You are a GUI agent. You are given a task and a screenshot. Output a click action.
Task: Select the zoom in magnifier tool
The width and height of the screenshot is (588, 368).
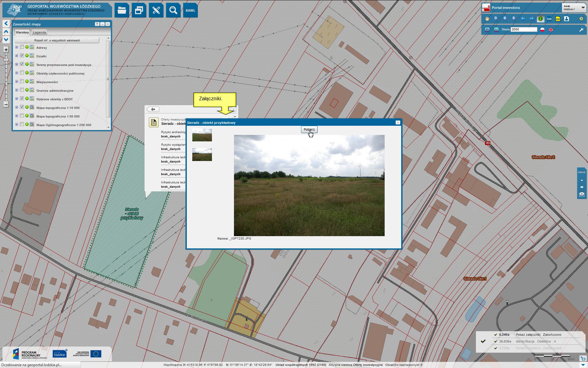coord(496,19)
